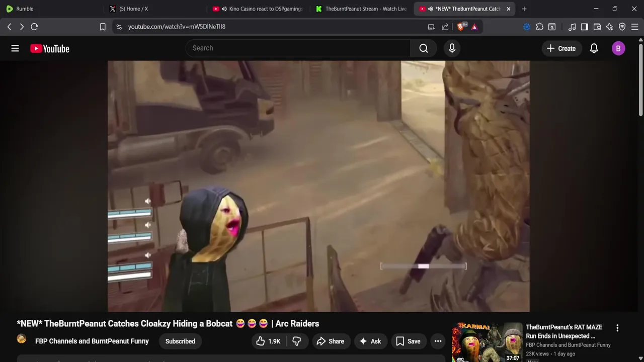Like the video with 1.9K likes
The height and width of the screenshot is (362, 644).
(268, 341)
